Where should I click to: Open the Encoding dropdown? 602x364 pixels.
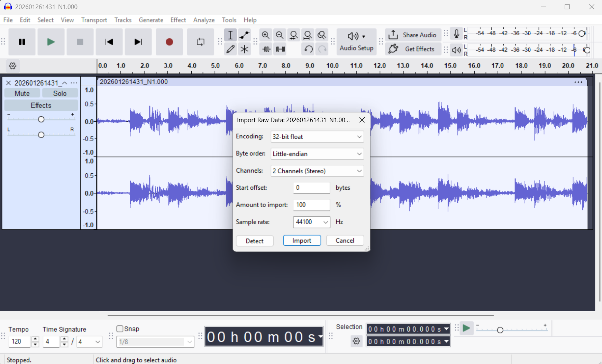point(317,137)
